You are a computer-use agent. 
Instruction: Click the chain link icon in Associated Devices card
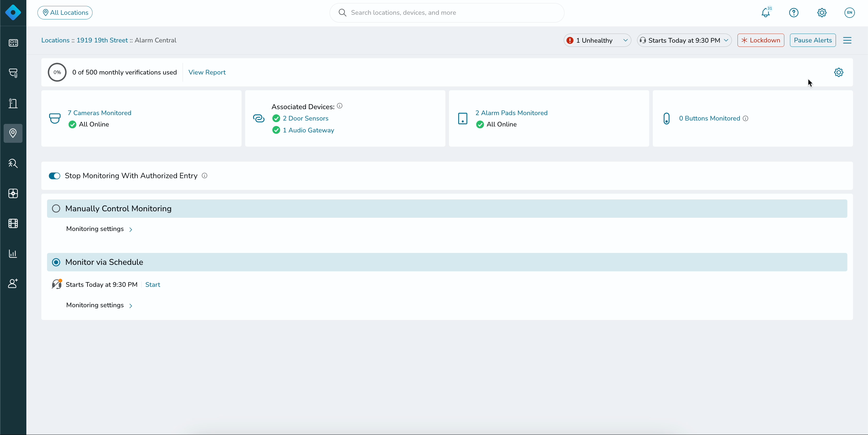259,118
